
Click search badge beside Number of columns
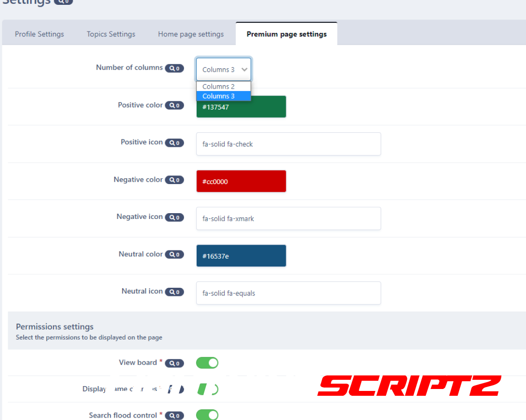(x=174, y=68)
